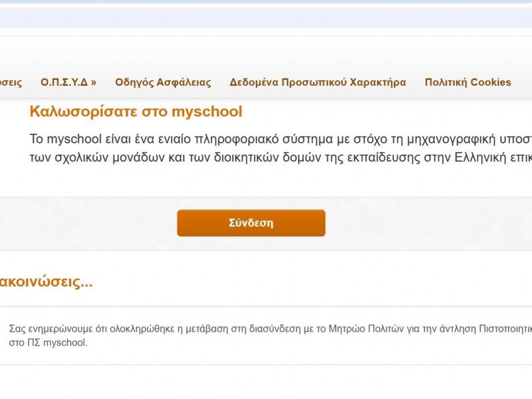The image size is (532, 399).
Task: Open the Πολιτική Cookies menu item
Action: [x=468, y=82]
